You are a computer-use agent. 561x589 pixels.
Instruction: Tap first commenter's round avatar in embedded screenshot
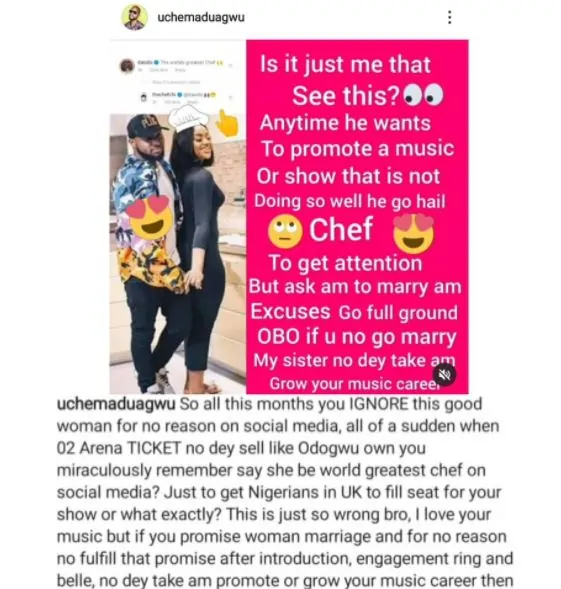[x=127, y=66]
